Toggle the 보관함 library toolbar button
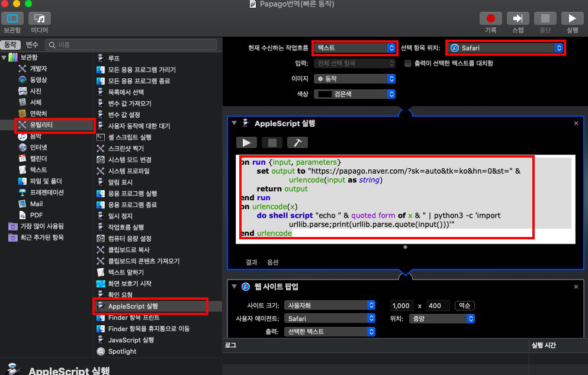This screenshot has height=375, width=588. (x=12, y=18)
